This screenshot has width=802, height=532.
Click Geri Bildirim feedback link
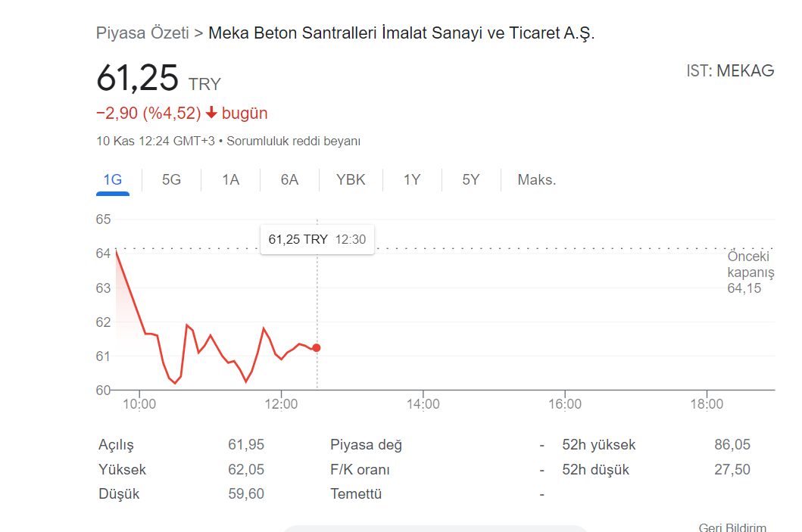click(732, 527)
